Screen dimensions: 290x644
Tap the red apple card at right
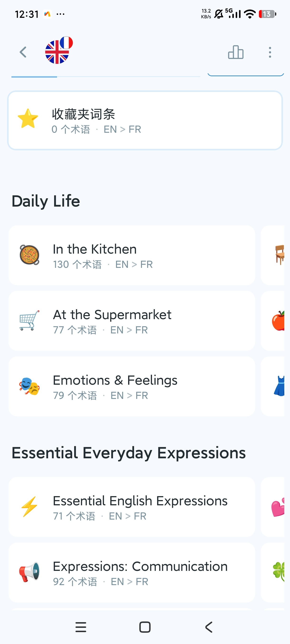click(x=274, y=321)
